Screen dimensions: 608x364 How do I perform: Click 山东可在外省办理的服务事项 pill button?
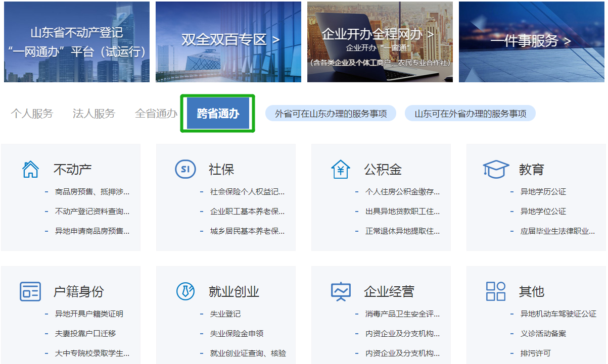470,114
